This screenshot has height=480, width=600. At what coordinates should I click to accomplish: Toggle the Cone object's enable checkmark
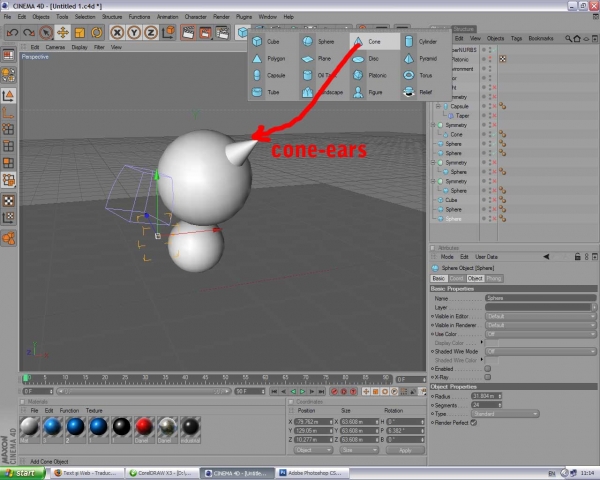click(494, 134)
